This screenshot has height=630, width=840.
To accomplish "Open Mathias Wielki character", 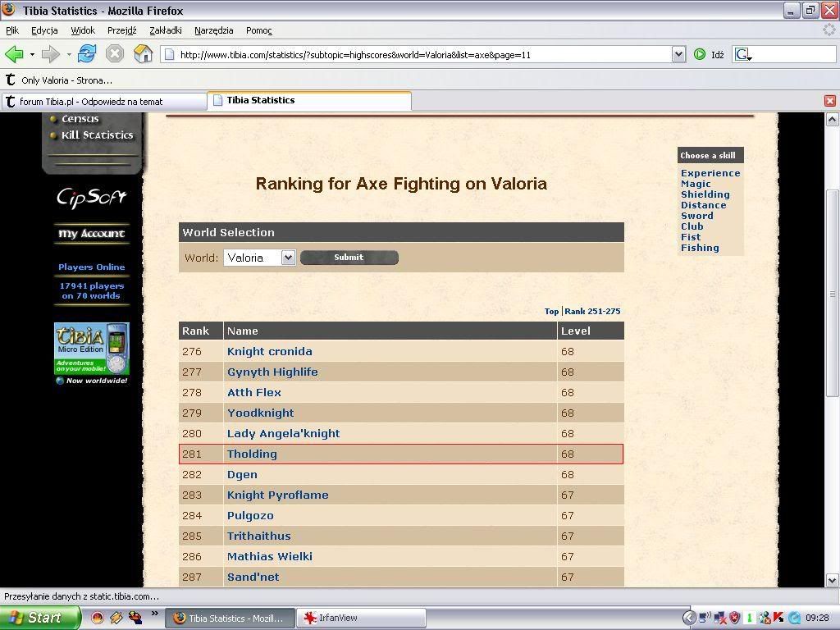I will 269,557.
